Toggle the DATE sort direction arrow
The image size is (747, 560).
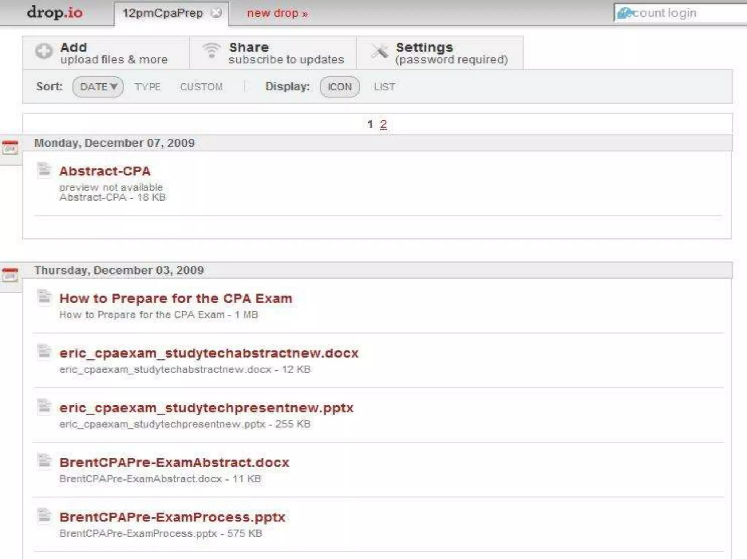[114, 86]
